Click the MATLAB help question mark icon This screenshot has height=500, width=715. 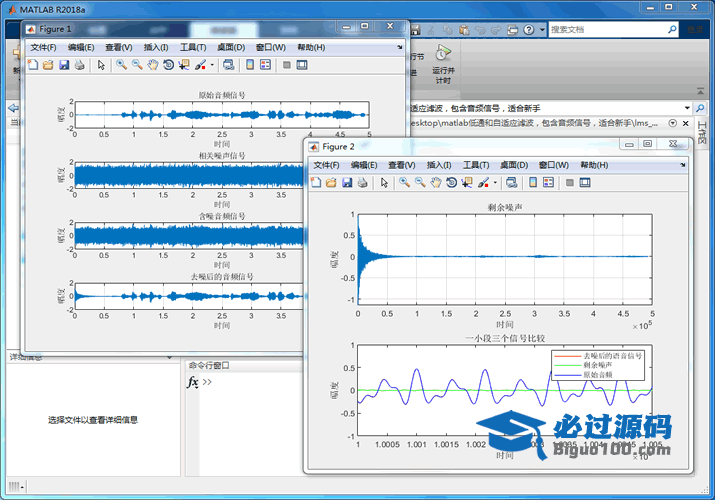tap(528, 30)
